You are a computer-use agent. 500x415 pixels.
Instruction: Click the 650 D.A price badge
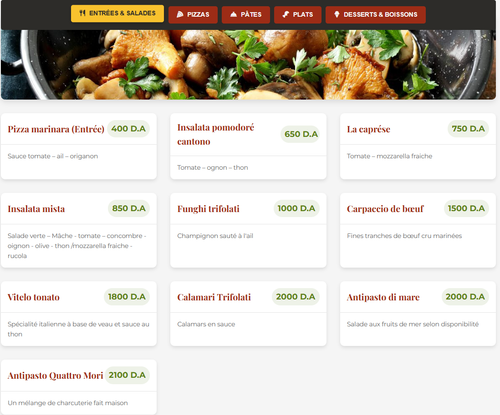(301, 134)
